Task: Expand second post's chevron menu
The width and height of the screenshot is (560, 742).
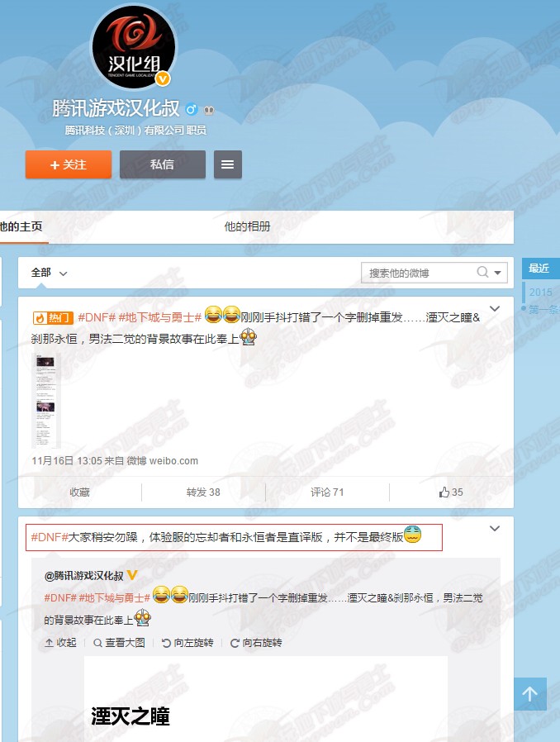Action: [495, 528]
